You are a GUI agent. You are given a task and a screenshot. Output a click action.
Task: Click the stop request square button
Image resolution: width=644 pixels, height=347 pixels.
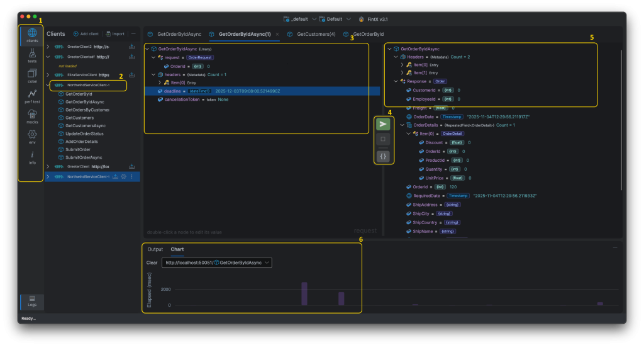[x=383, y=139]
